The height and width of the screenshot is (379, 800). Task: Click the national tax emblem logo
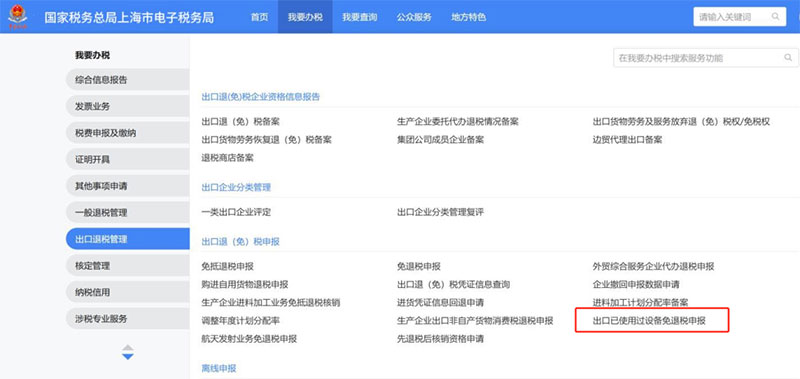click(x=18, y=16)
